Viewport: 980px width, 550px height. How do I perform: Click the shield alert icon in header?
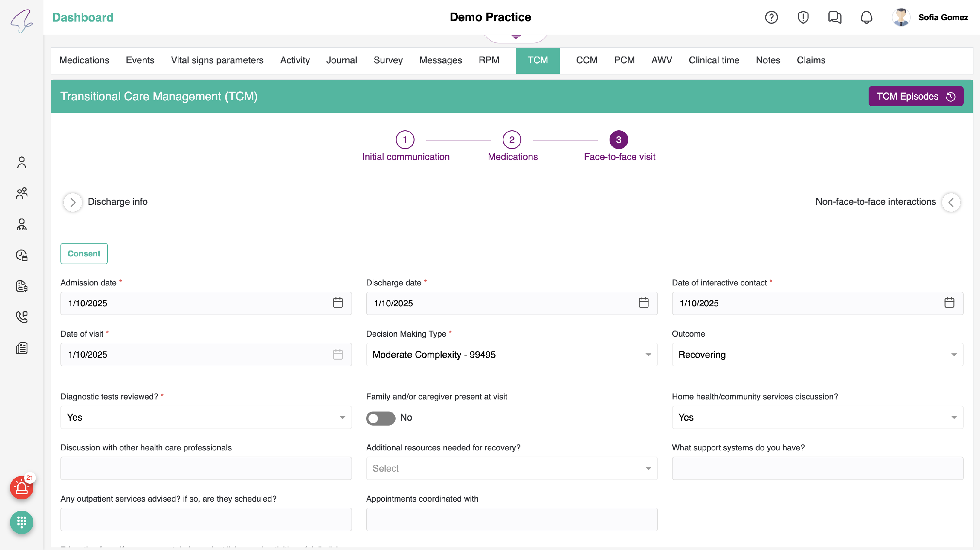pyautogui.click(x=803, y=18)
